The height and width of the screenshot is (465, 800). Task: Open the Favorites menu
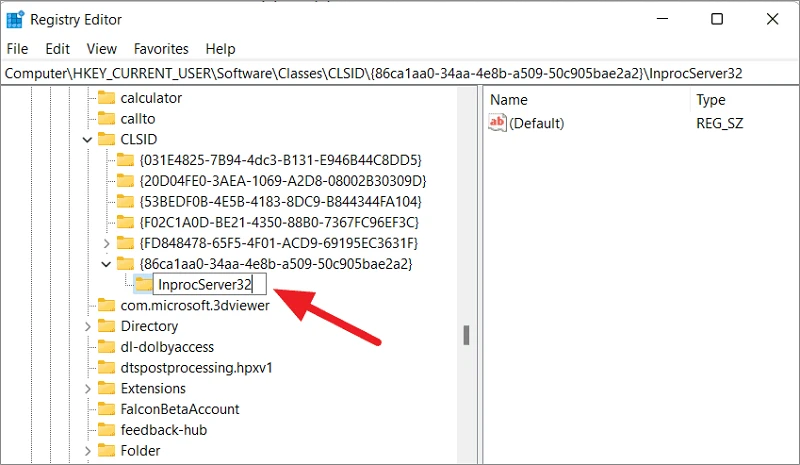click(x=161, y=49)
